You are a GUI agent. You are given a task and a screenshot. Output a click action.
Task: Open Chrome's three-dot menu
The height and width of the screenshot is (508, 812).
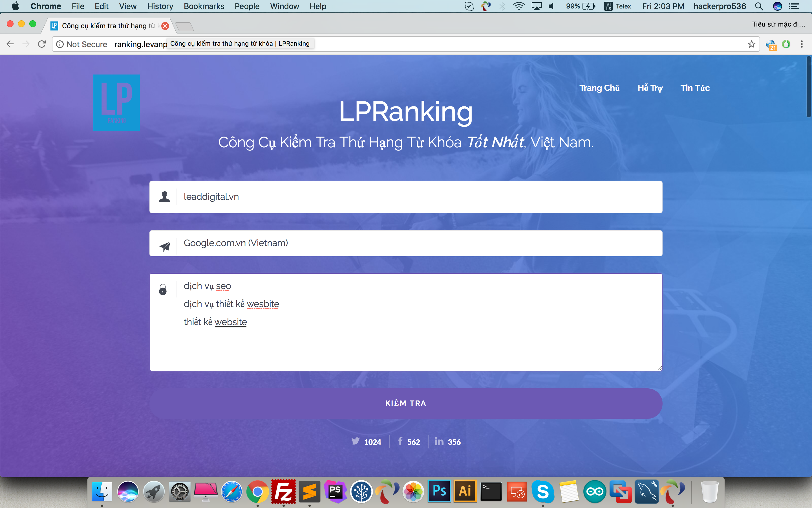tap(802, 44)
